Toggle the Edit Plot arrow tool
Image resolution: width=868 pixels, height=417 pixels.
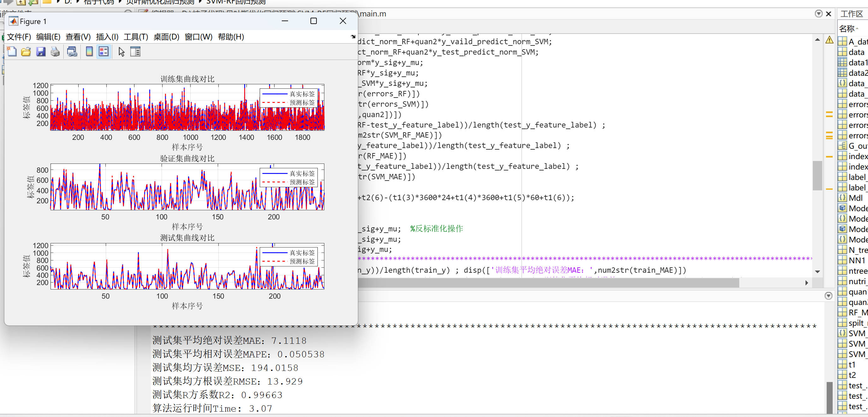pyautogui.click(x=121, y=51)
